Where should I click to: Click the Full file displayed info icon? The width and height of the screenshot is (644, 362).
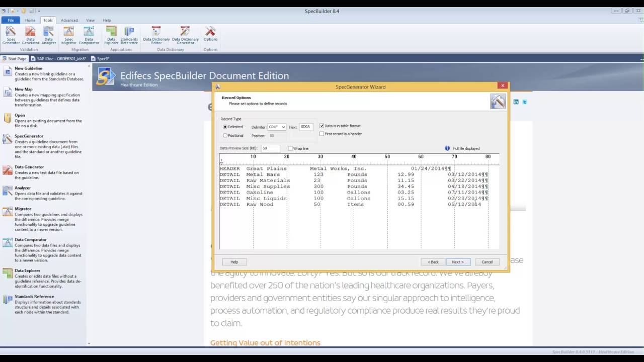click(x=447, y=148)
